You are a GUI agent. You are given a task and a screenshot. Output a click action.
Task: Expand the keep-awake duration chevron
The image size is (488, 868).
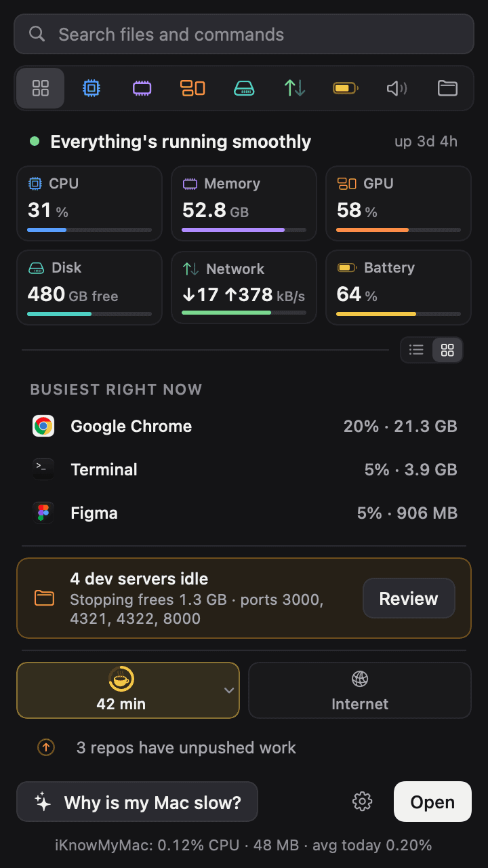(x=229, y=690)
